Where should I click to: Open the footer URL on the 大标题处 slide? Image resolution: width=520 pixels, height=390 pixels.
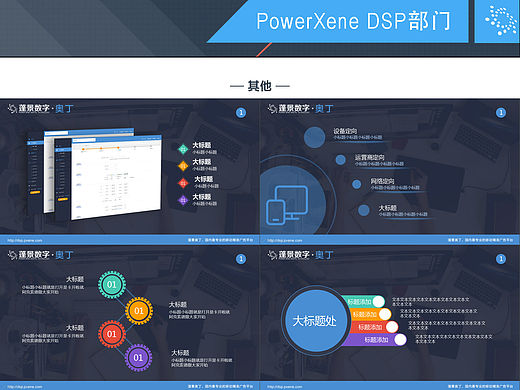tap(285, 387)
